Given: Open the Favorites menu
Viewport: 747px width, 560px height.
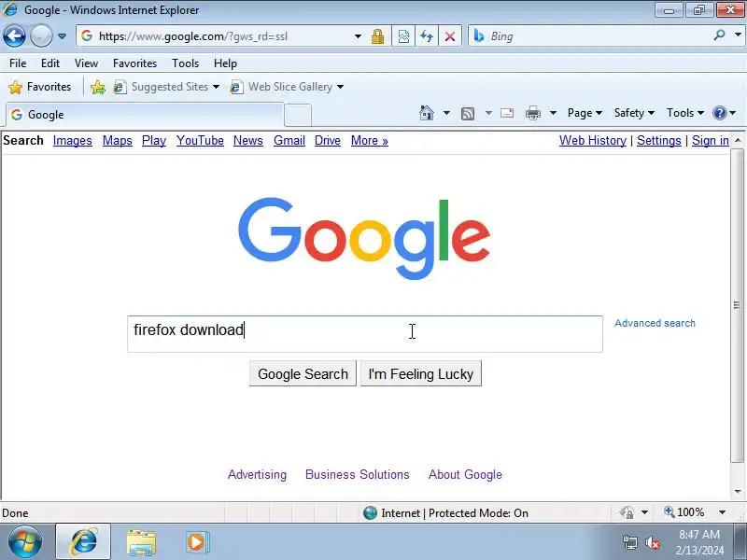Looking at the screenshot, I should coord(134,63).
